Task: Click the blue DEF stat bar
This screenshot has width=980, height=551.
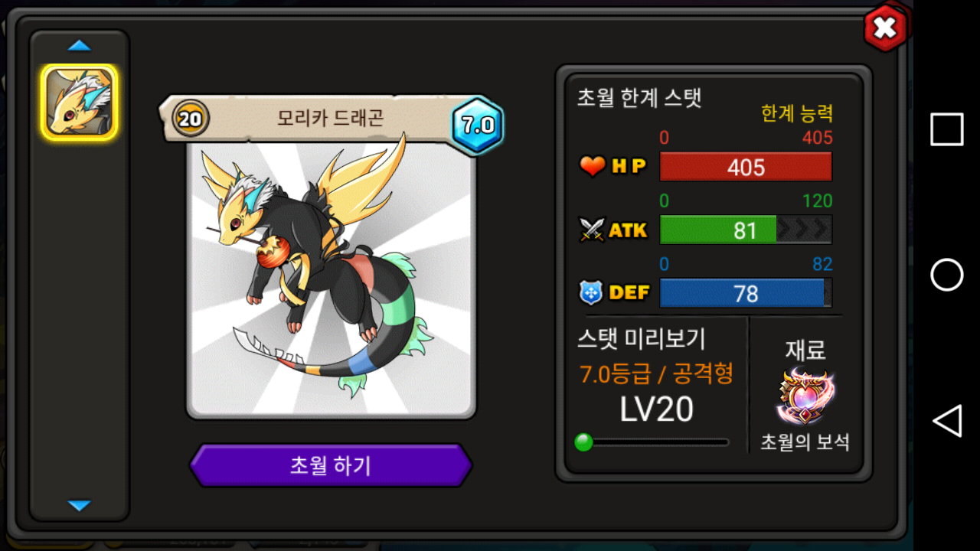Action: 746,293
